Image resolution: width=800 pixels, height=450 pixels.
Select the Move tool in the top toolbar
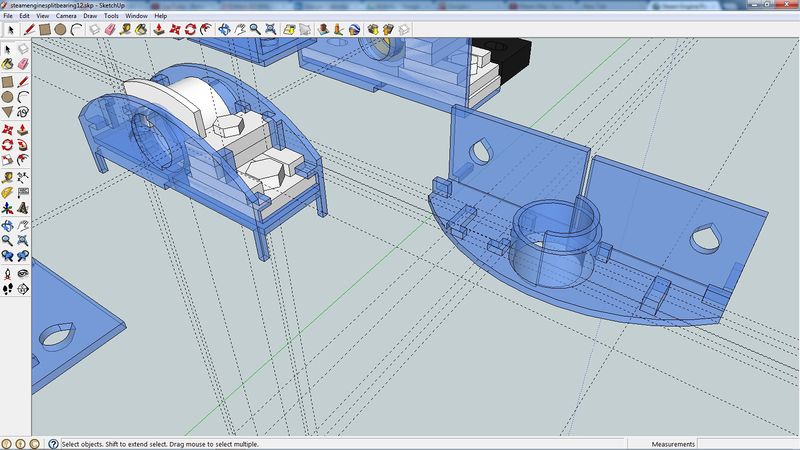(x=174, y=30)
